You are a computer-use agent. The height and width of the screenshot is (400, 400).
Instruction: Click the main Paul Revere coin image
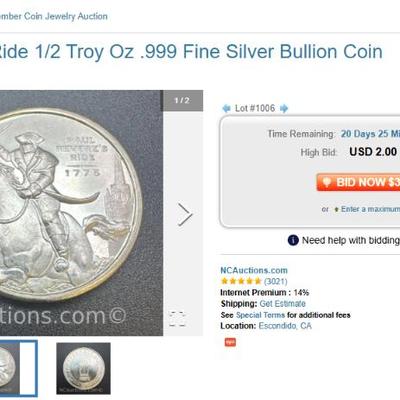pyautogui.click(x=81, y=213)
